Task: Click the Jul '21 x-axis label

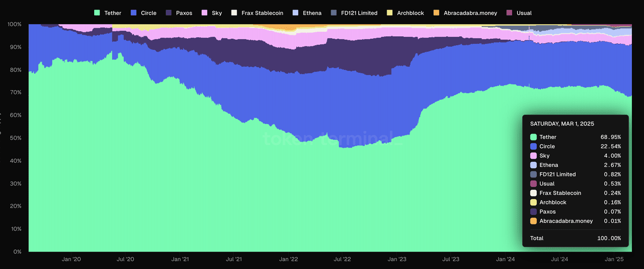Action: click(234, 259)
